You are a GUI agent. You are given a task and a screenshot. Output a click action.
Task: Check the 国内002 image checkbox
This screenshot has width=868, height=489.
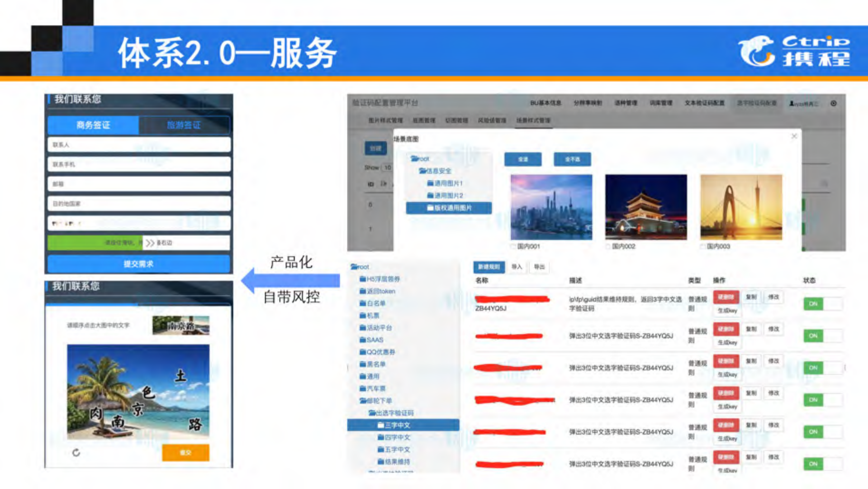(x=608, y=247)
